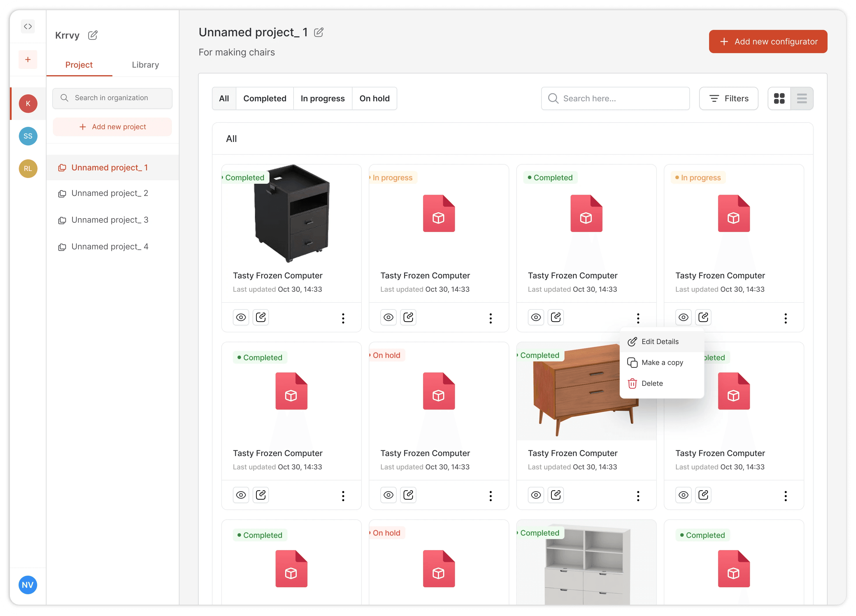Click the collapse sidebar code-brackets icon
The image size is (856, 616).
coord(28,26)
